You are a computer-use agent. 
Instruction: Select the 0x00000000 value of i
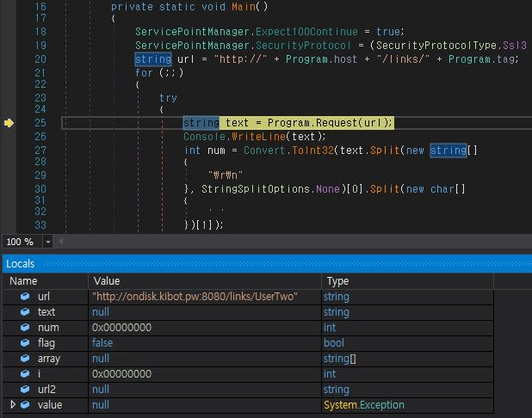(121, 373)
